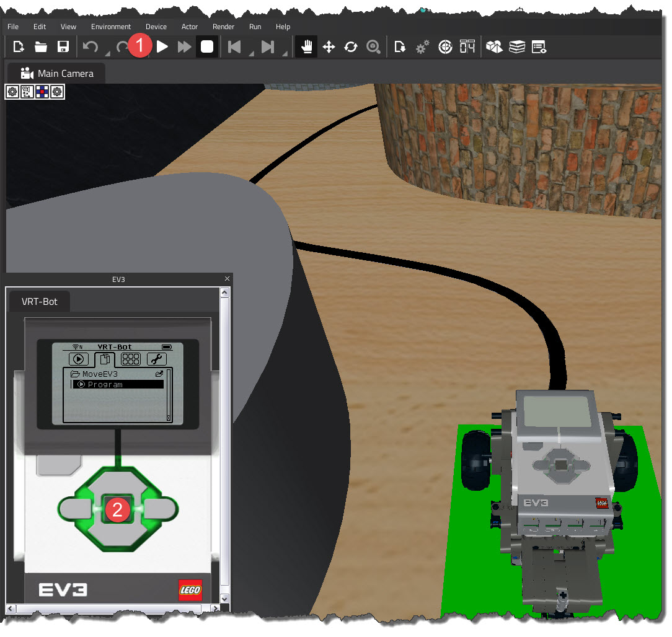Click the digital counter toolbar icon
Viewport: 672px width, 637px height.
467,46
